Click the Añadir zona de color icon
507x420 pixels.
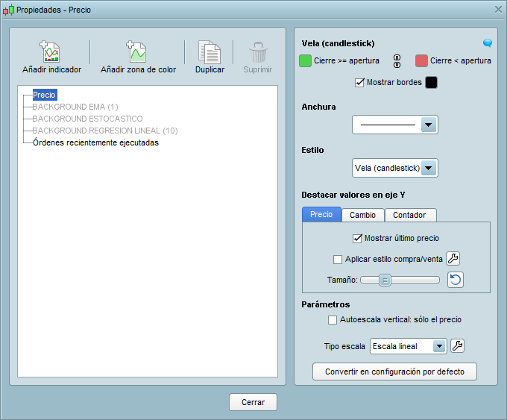point(136,51)
